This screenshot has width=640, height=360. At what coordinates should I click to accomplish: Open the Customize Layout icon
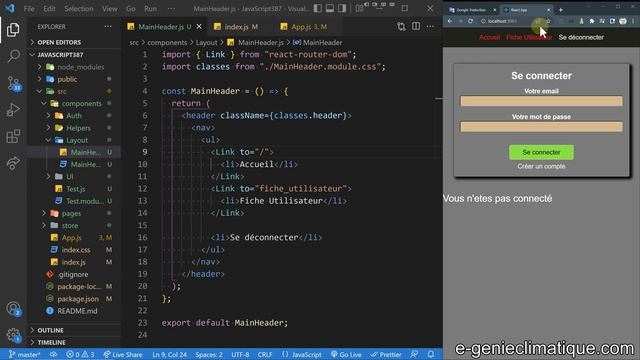[x=359, y=8]
